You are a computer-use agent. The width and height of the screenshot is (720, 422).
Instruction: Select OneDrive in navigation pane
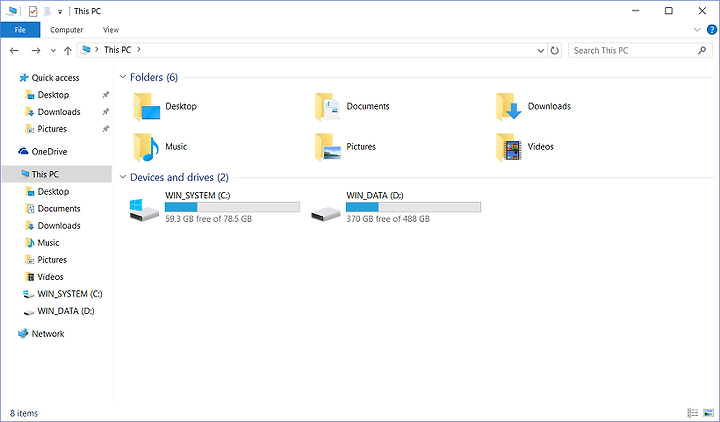(49, 152)
